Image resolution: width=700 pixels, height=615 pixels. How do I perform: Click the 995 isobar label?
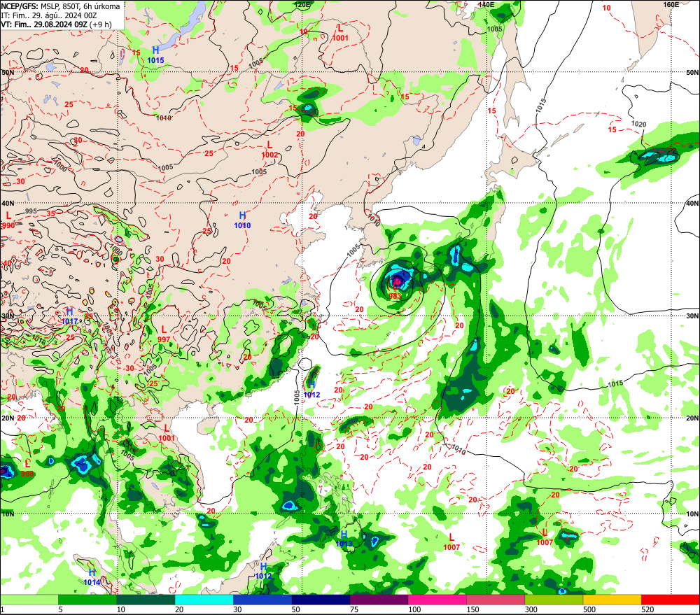(31, 211)
